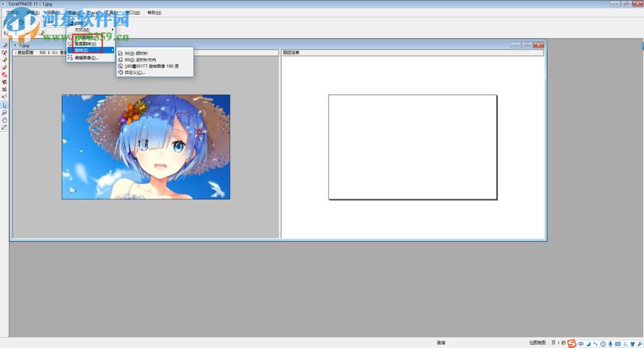Choose the 3D Mosaic trace tool

[x=5, y=82]
